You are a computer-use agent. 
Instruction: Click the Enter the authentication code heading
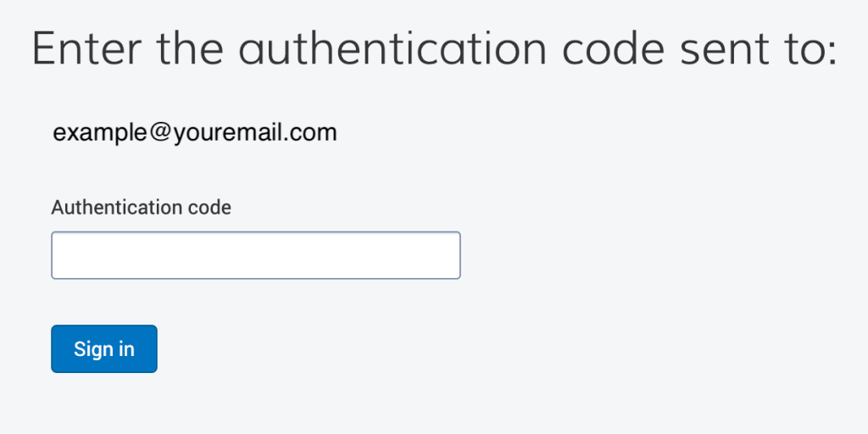point(435,48)
